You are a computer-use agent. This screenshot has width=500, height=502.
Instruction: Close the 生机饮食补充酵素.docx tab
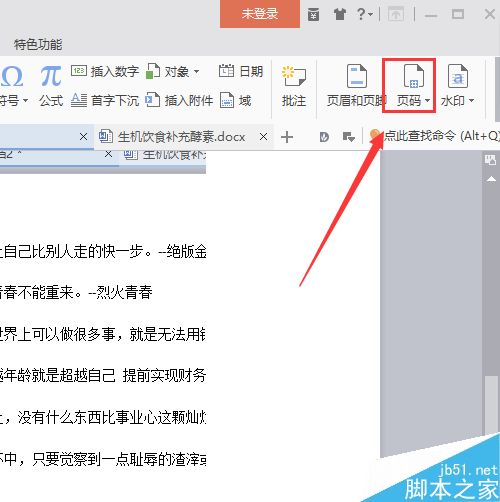tap(263, 137)
